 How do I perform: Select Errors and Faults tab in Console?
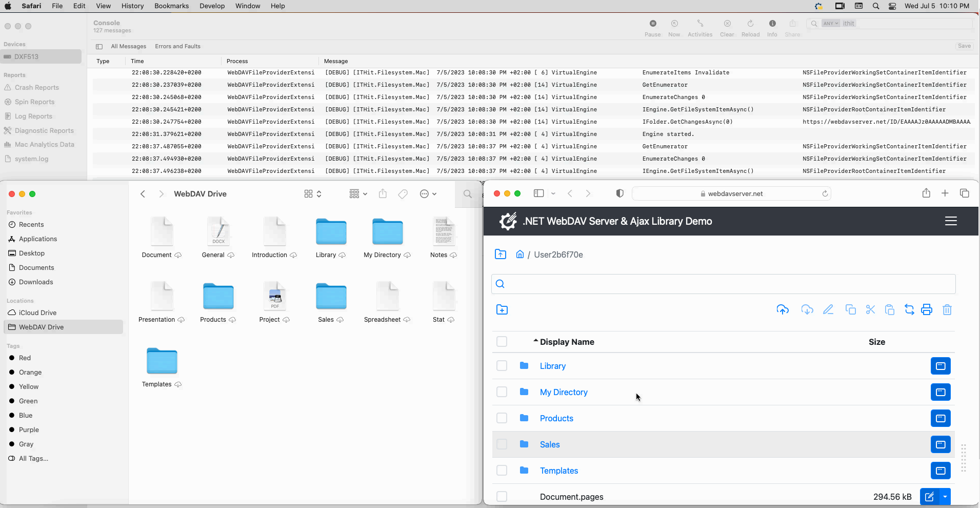pyautogui.click(x=177, y=46)
